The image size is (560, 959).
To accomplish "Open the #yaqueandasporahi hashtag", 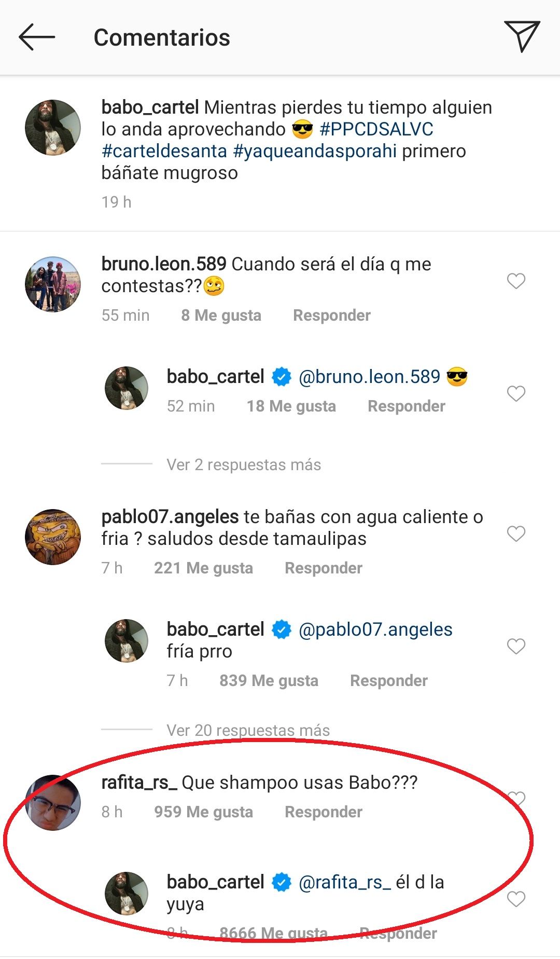I will (x=315, y=151).
